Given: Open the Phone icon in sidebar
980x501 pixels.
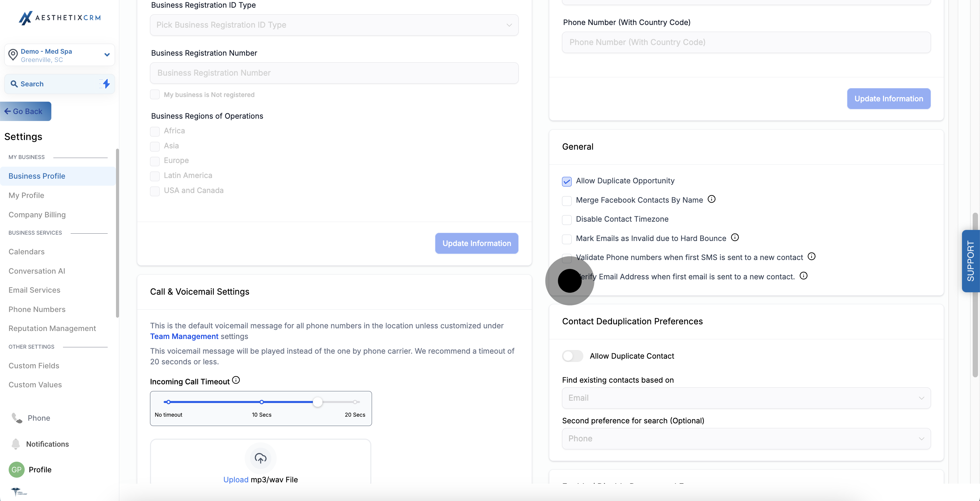Looking at the screenshot, I should coord(17,418).
